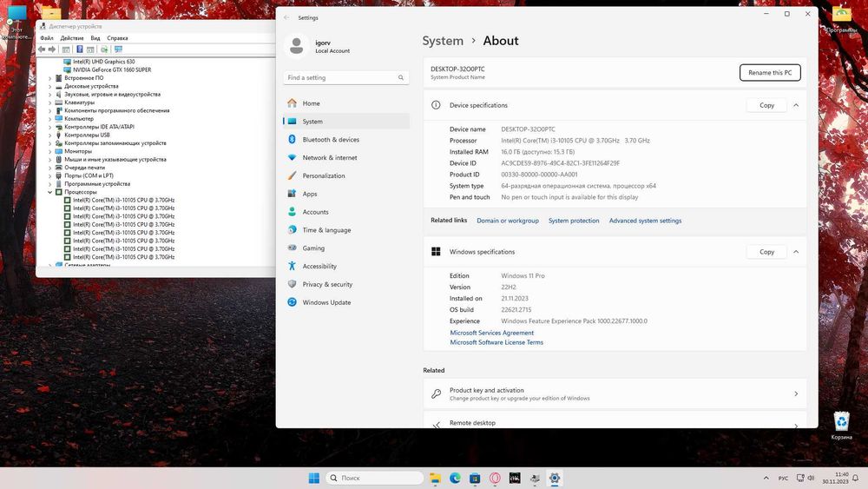868x489 pixels.
Task: Click scan hardware monitor icon in toolbar
Action: point(118,50)
